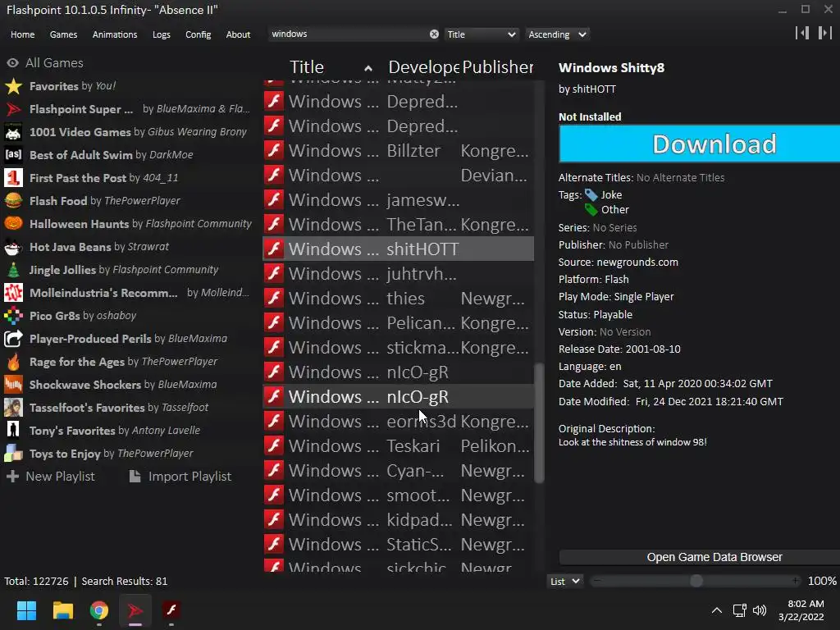The width and height of the screenshot is (840, 630).
Task: Select the game by eorms3d
Action: point(398,422)
